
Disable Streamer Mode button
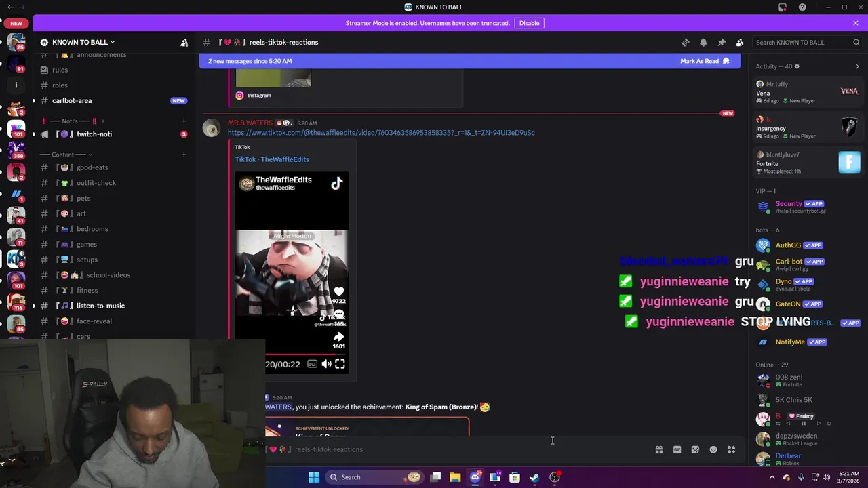(529, 23)
